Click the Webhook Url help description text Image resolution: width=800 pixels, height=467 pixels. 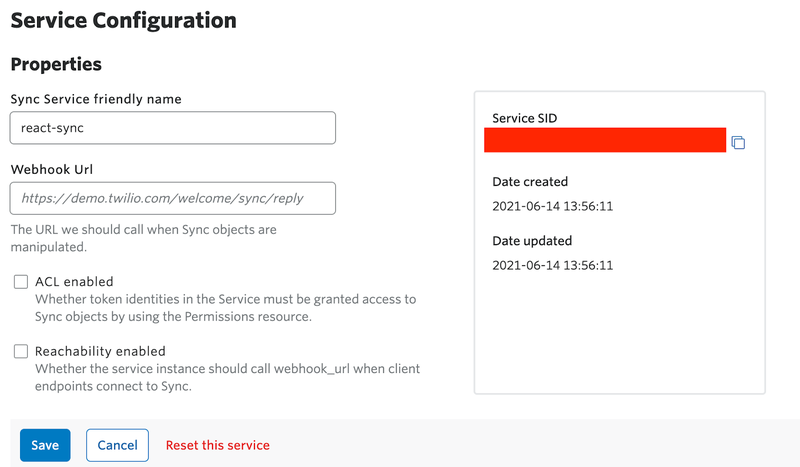pos(143,238)
